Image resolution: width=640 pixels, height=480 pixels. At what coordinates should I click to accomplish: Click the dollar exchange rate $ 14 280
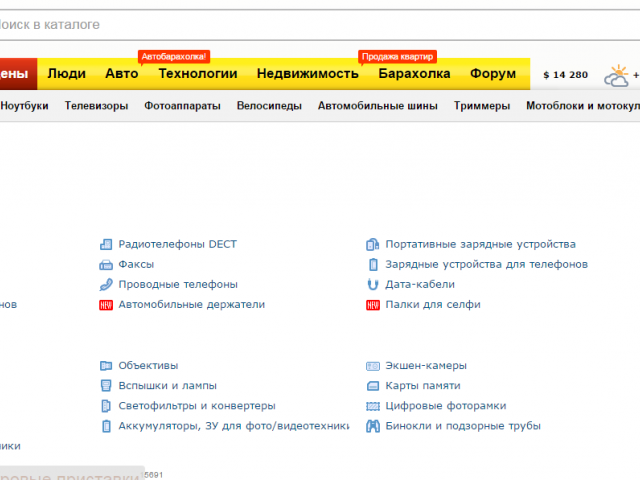tap(565, 75)
